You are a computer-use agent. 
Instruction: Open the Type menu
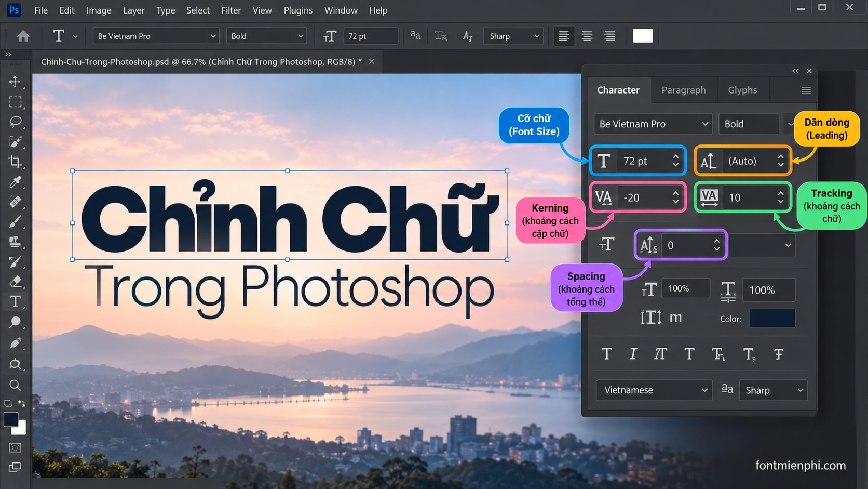coord(166,10)
